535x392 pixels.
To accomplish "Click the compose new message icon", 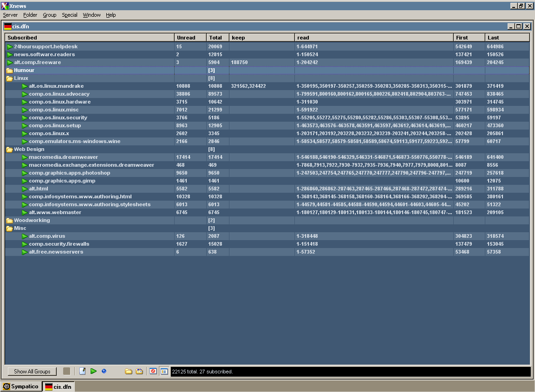I will point(83,371).
